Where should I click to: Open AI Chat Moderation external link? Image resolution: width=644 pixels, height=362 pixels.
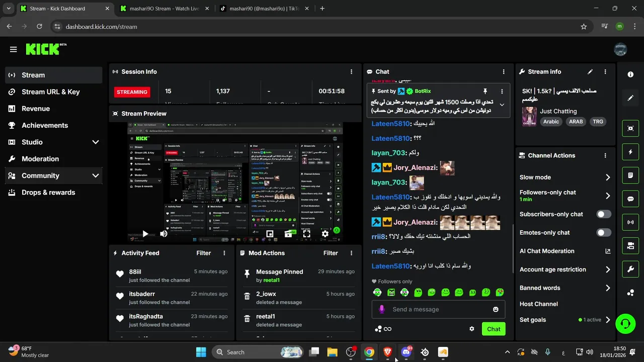pos(608,251)
